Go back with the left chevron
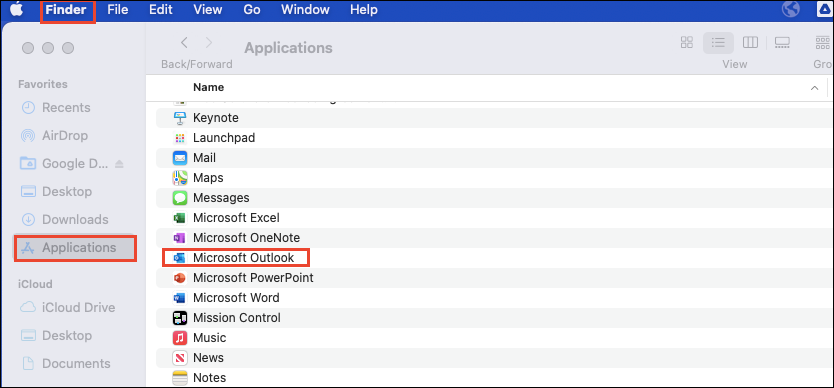This screenshot has height=388, width=834. point(184,43)
